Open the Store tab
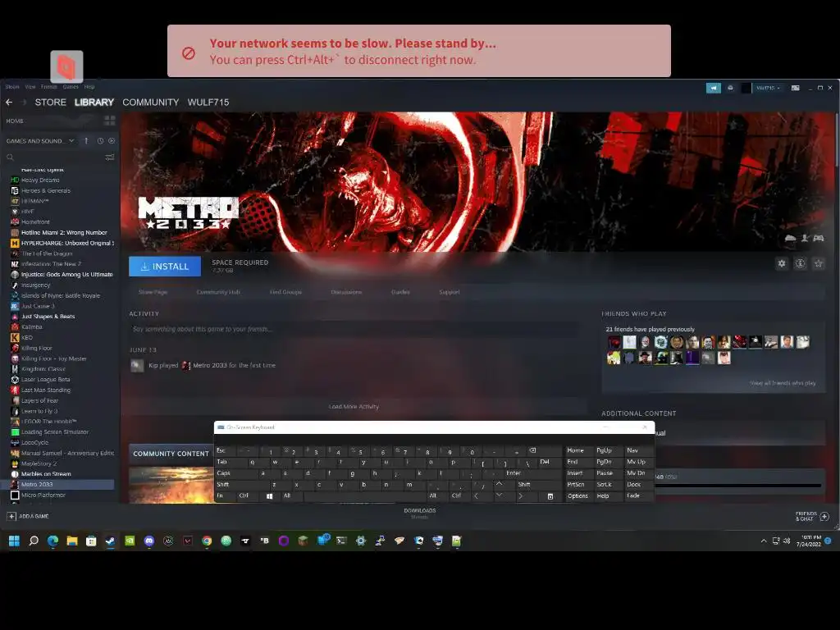840x630 pixels. (x=50, y=103)
